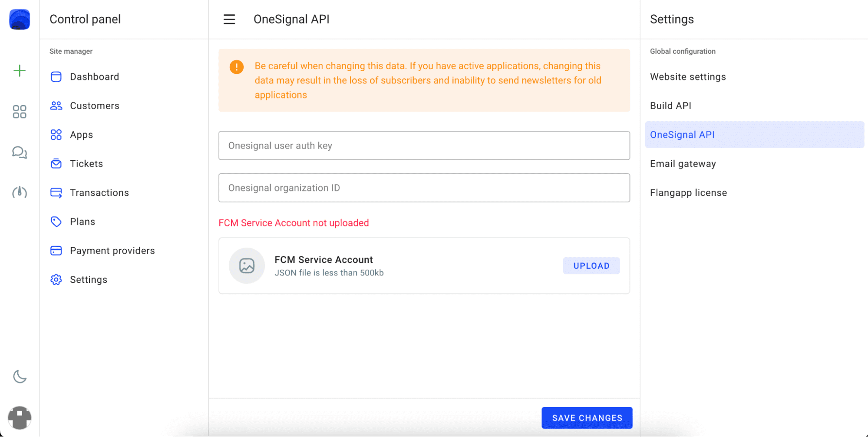This screenshot has height=437, width=868.
Task: Click the blue app logo
Action: tap(20, 20)
